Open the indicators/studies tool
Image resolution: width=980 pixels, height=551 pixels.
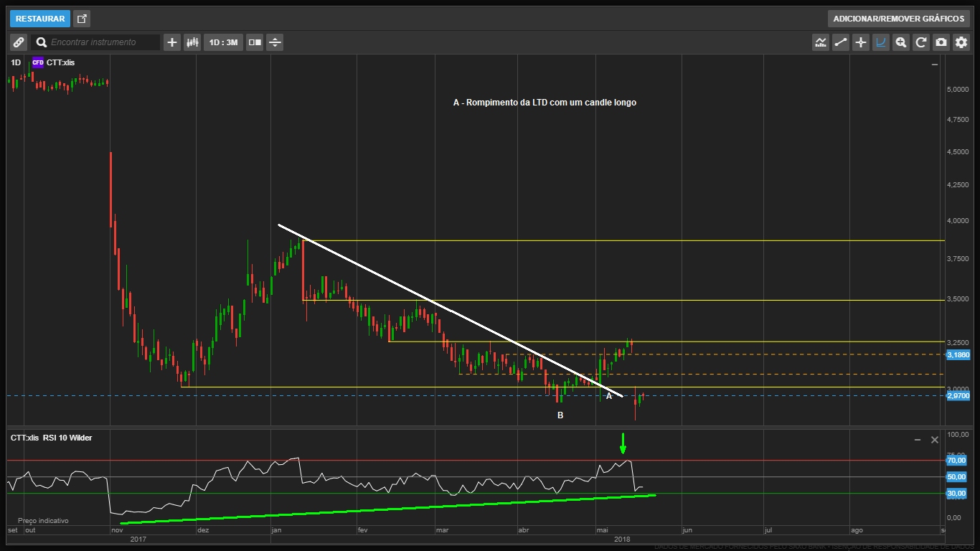pyautogui.click(x=821, y=42)
